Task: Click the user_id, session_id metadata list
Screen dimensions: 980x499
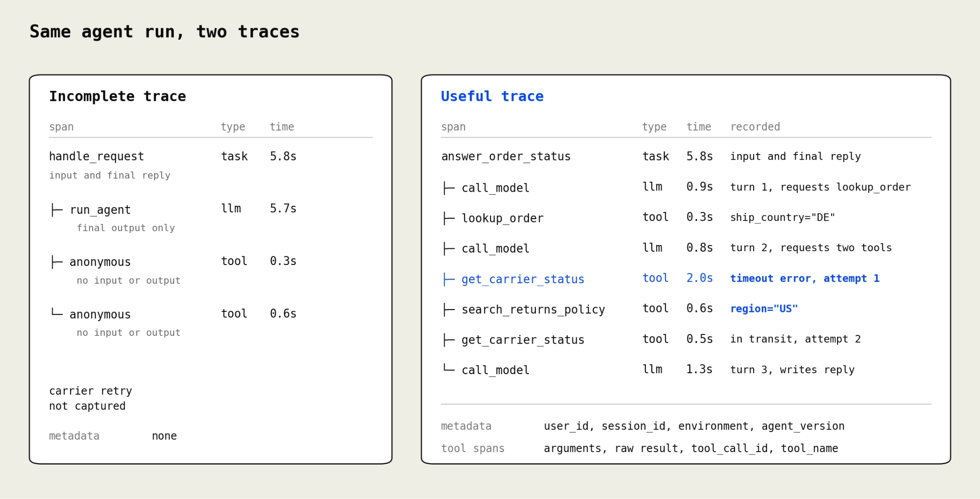Action: pos(694,426)
